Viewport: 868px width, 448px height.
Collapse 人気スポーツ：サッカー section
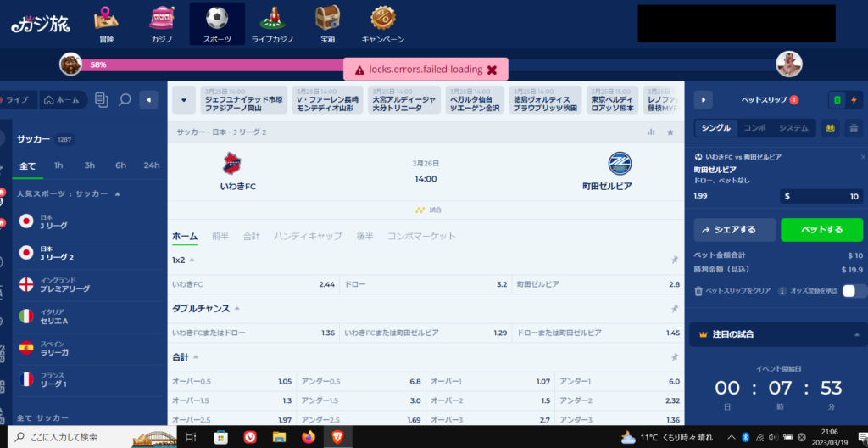coord(117,194)
